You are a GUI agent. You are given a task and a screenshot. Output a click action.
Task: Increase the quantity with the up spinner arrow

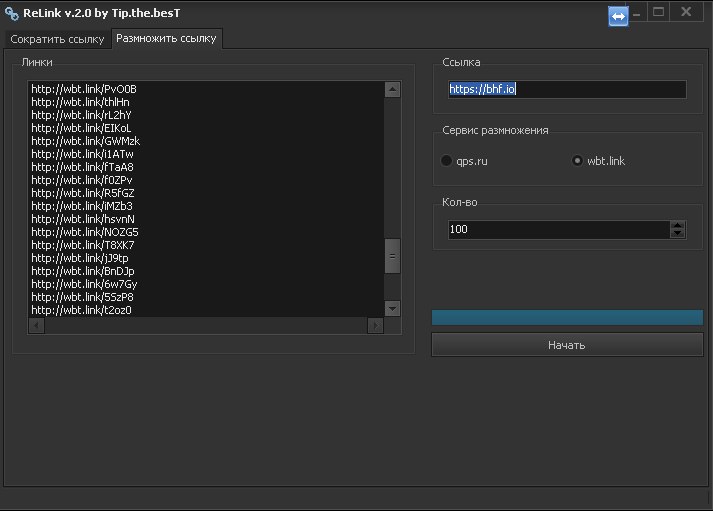point(678,225)
